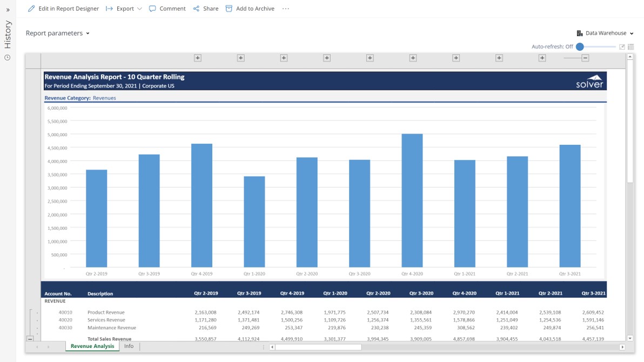Toggle the Auto-refresh switch

[x=580, y=47]
